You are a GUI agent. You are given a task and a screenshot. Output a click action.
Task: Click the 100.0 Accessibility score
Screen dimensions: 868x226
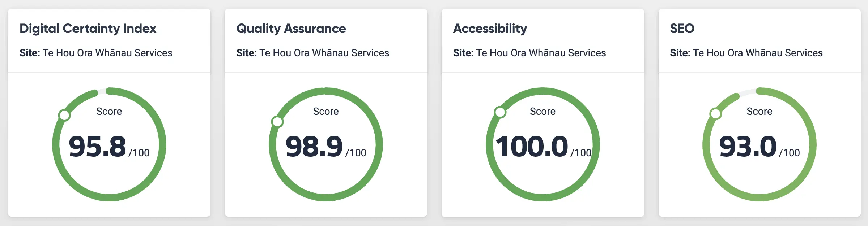(532, 147)
